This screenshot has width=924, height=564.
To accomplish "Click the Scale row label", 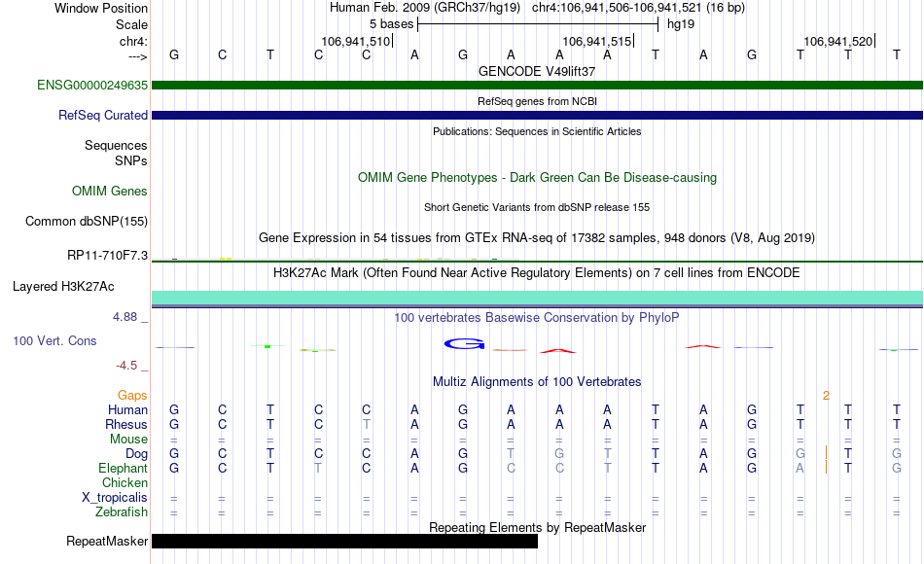I will [x=131, y=24].
